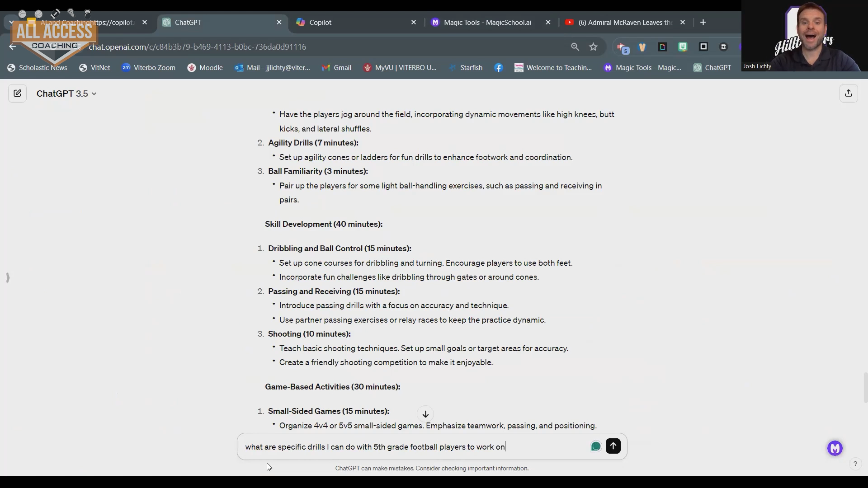Open the MyVU | VITERBO bookmark
This screenshot has height=488, width=868.
tap(400, 68)
